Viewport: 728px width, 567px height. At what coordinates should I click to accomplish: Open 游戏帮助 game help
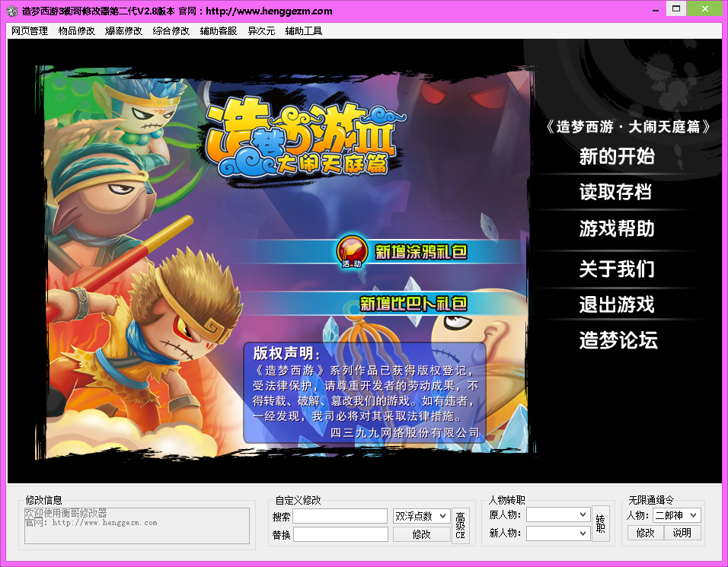coord(617,229)
